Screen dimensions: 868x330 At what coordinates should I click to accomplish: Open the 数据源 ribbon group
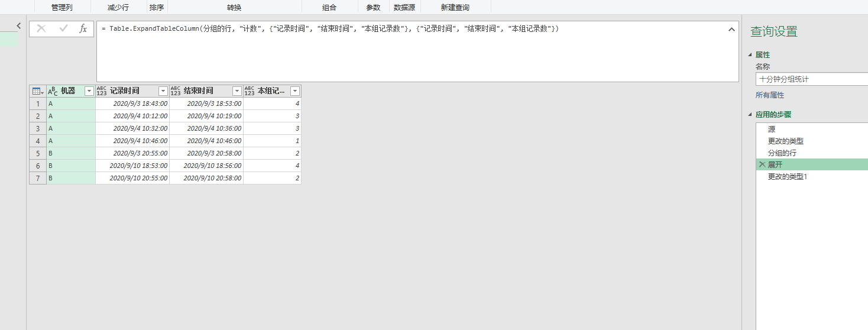(x=404, y=8)
